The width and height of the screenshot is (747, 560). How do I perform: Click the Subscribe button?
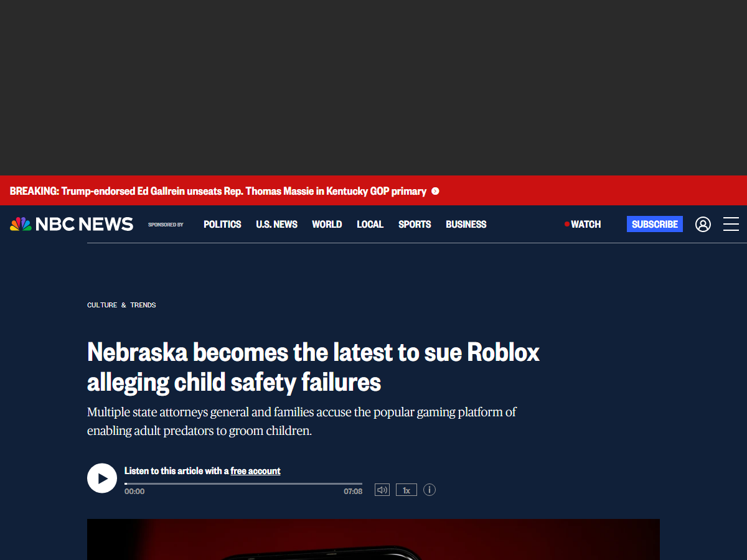pyautogui.click(x=655, y=224)
